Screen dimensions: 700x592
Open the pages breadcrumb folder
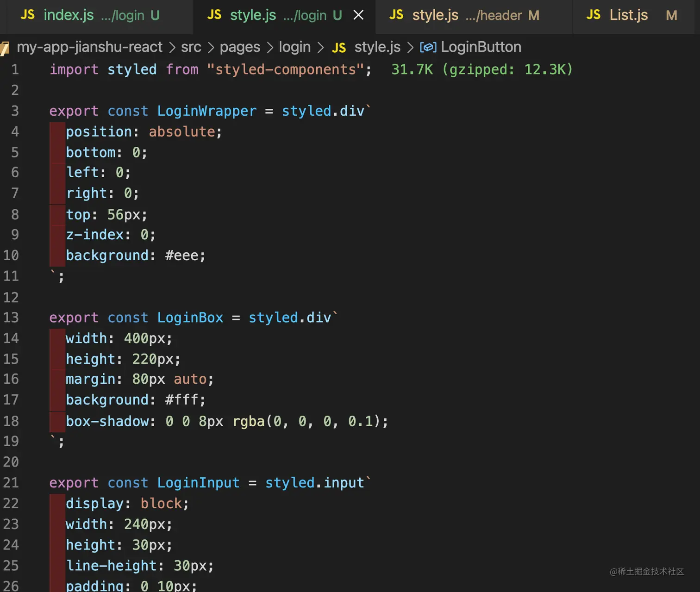point(240,47)
